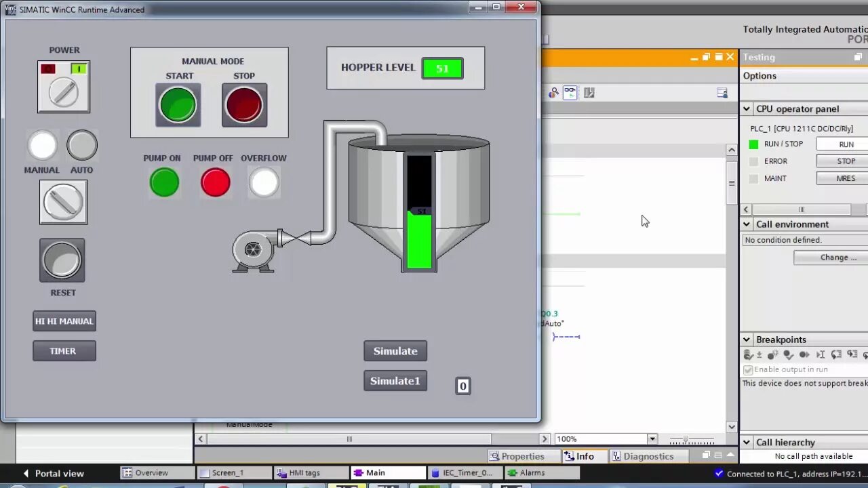Screen dimensions: 868x488
Task: Toggle Enable output in run checkbox
Action: coord(748,370)
